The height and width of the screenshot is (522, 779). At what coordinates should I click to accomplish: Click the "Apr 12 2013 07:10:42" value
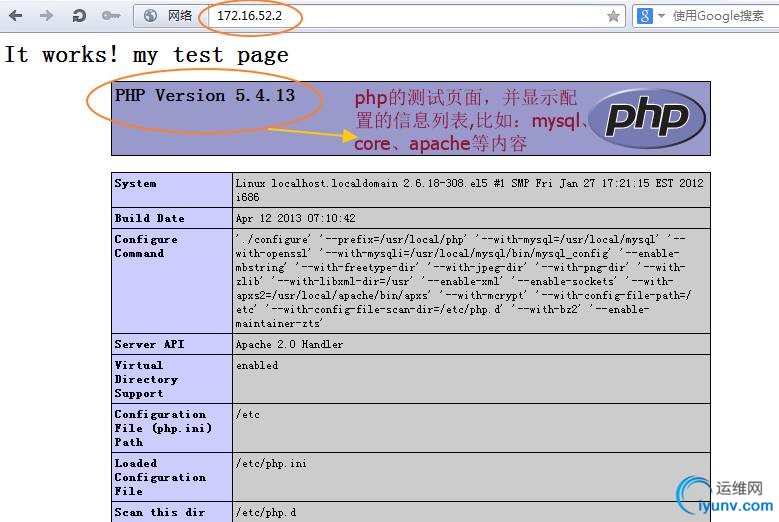point(296,218)
